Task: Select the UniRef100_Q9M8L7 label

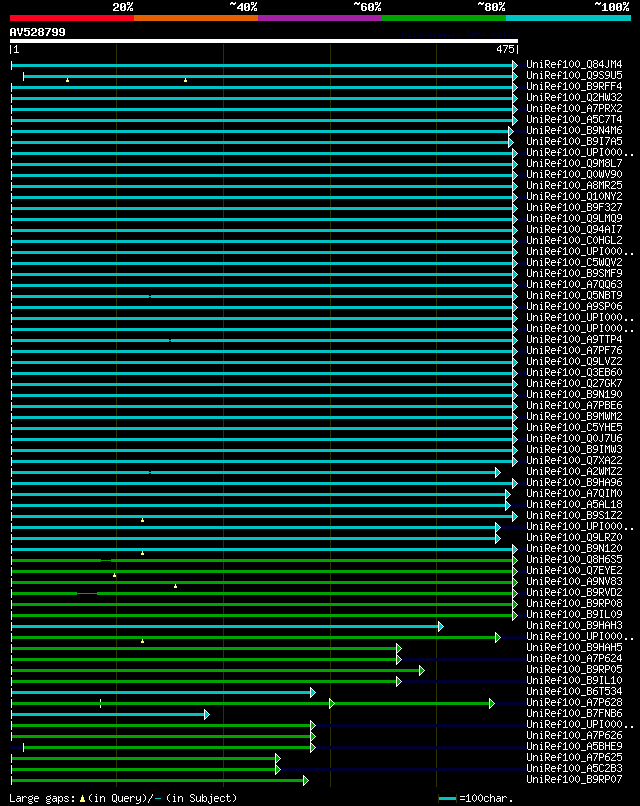Action: (x=574, y=163)
